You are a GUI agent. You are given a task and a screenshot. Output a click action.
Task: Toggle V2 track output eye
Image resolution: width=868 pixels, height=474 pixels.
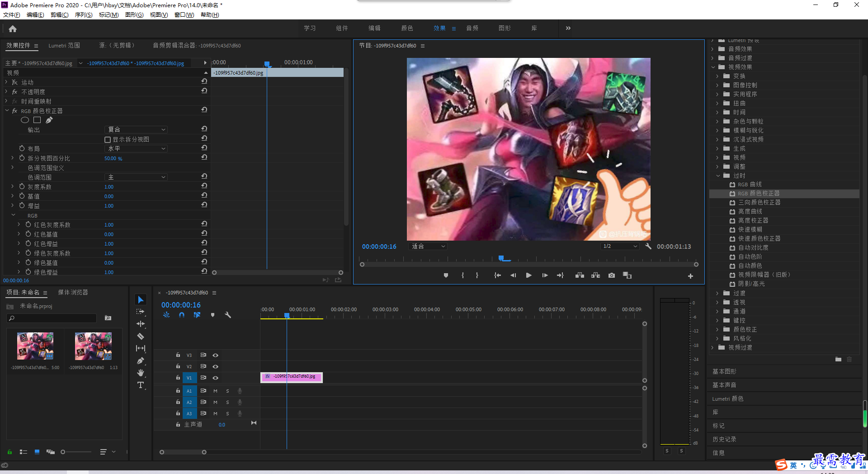tap(216, 366)
